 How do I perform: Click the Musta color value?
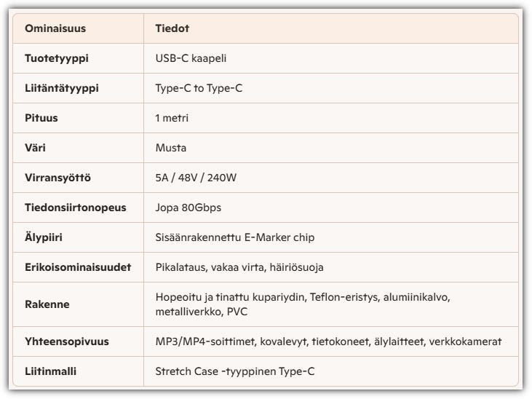[171, 148]
